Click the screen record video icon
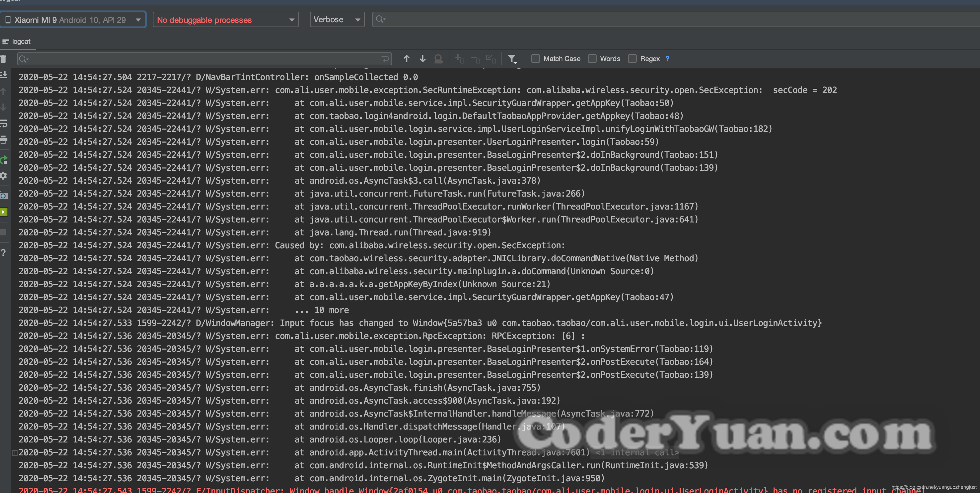The height and width of the screenshot is (493, 980). [3, 212]
